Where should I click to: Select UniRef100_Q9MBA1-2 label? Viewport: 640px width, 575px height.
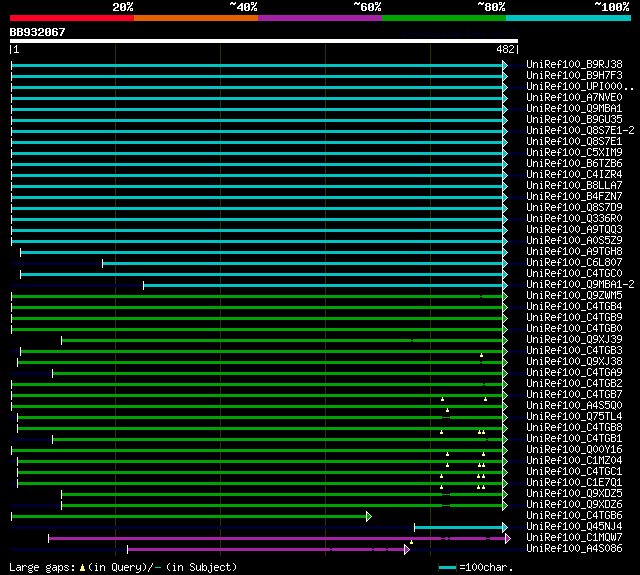coord(580,285)
